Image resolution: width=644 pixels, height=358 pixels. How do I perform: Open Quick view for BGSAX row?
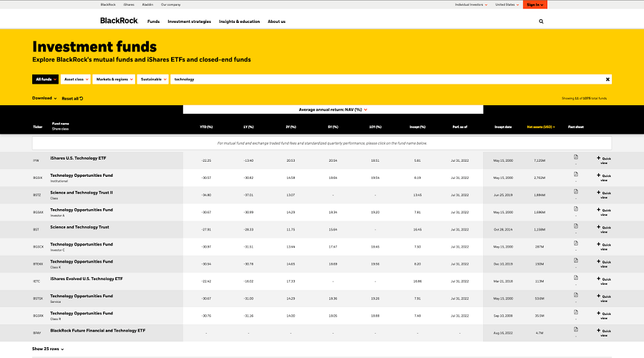[604, 212]
